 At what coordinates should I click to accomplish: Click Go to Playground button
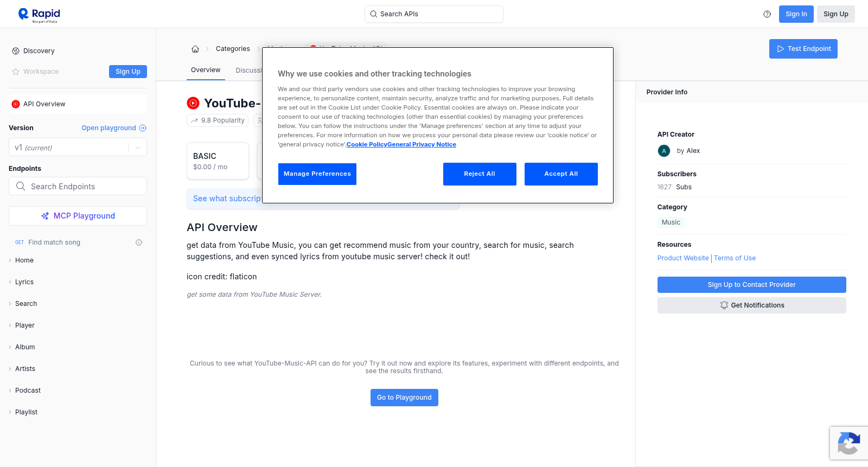pyautogui.click(x=404, y=398)
